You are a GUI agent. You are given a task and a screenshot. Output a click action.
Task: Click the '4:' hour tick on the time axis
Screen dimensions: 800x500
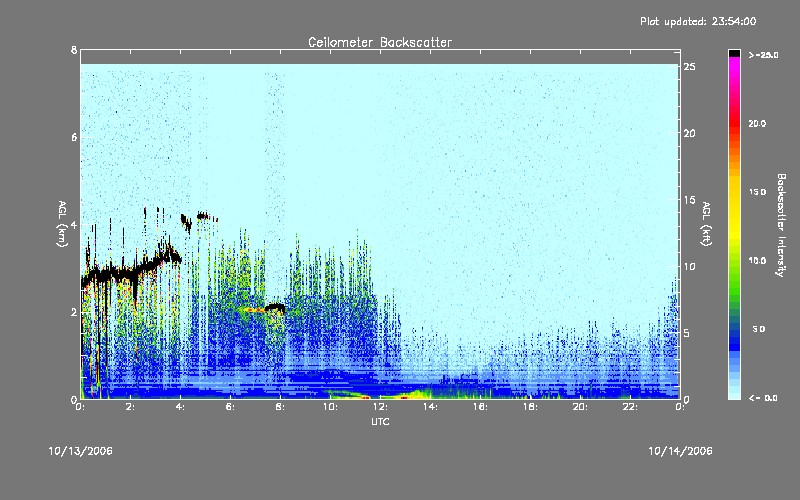(181, 407)
